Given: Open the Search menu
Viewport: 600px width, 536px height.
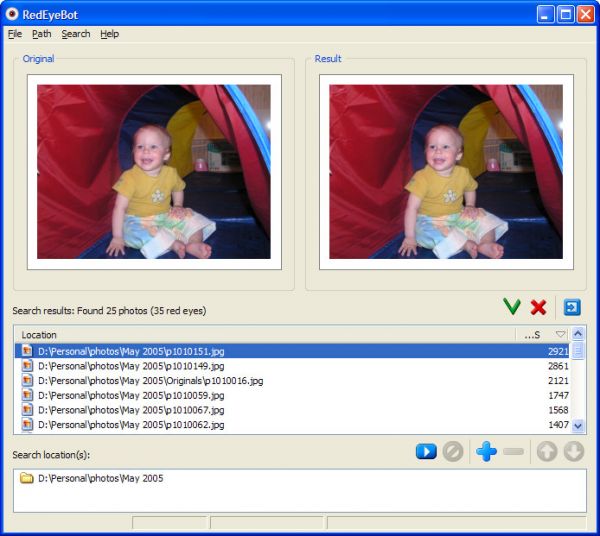Looking at the screenshot, I should [x=75, y=34].
